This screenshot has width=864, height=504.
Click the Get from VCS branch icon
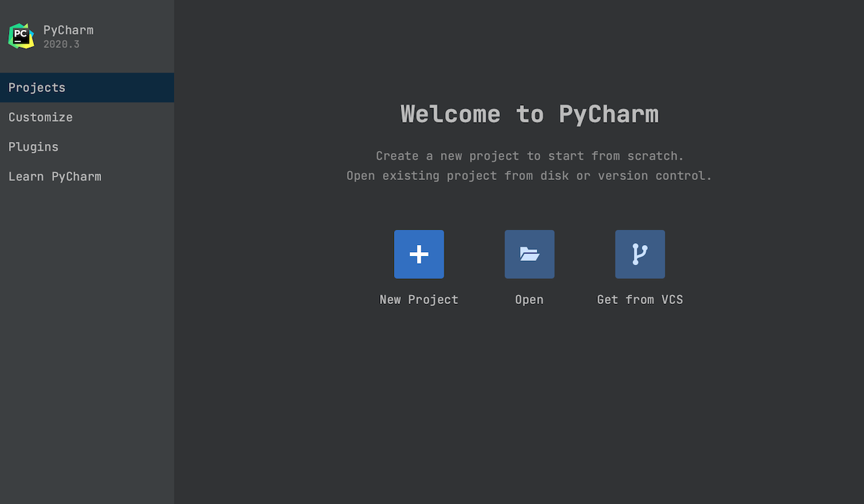(640, 254)
